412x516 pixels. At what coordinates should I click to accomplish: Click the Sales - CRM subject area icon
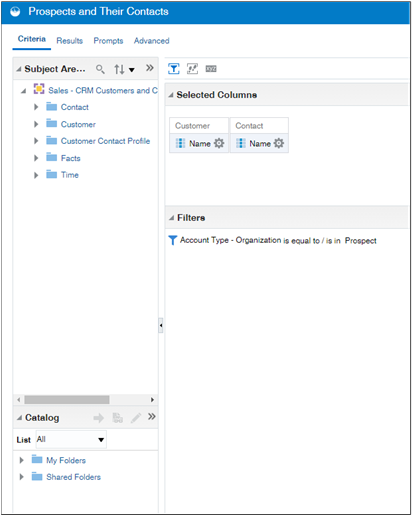click(x=39, y=89)
